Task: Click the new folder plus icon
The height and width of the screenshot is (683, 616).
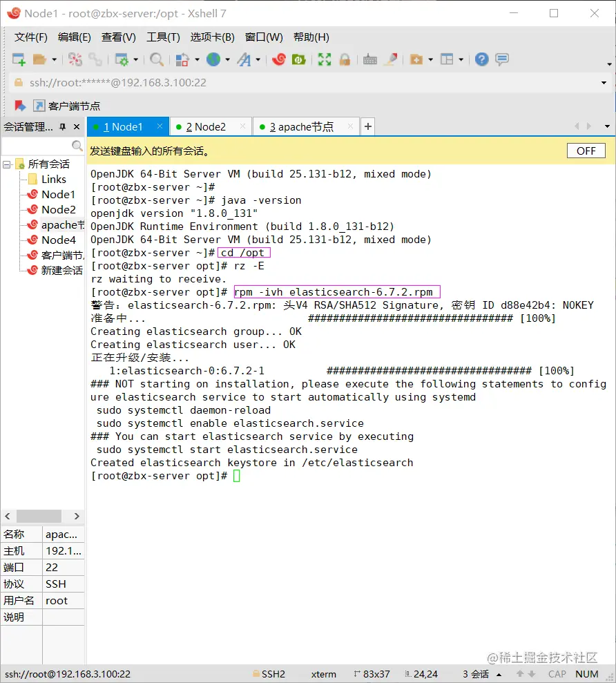Action: [x=416, y=59]
